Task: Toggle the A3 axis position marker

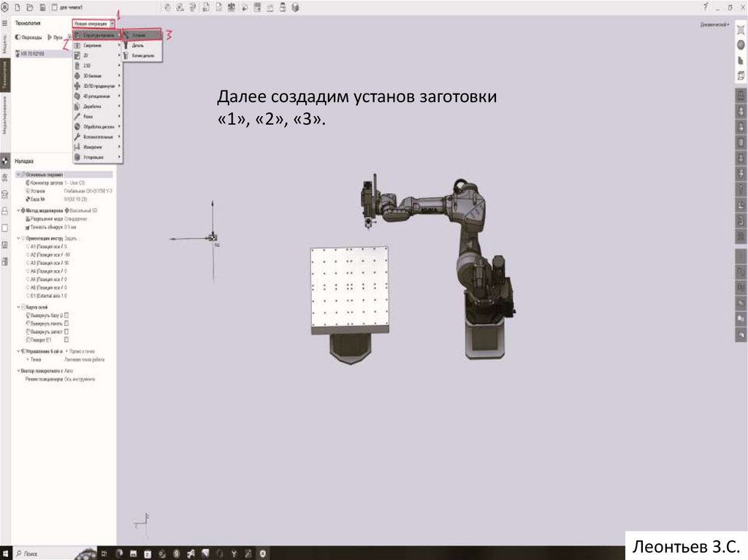Action: (x=28, y=263)
